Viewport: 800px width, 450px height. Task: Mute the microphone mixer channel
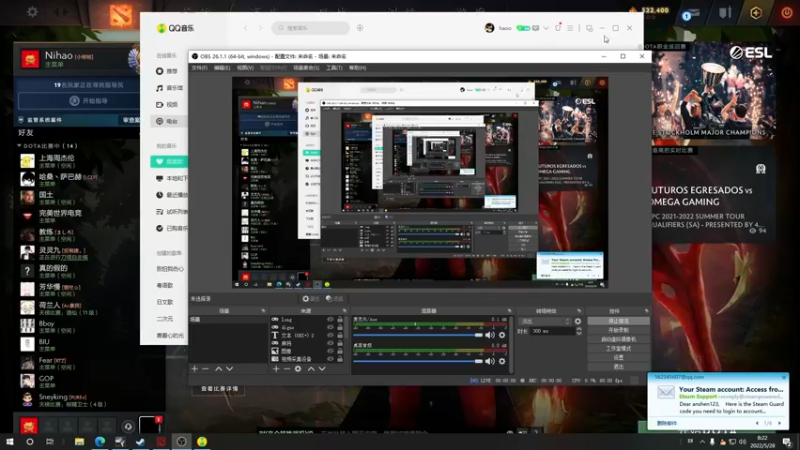pos(490,335)
